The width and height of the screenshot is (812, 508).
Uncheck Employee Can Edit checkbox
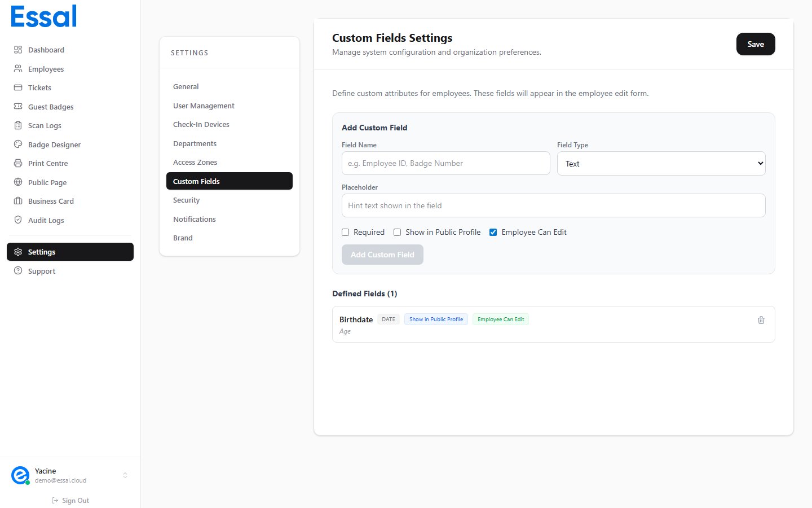(x=493, y=232)
